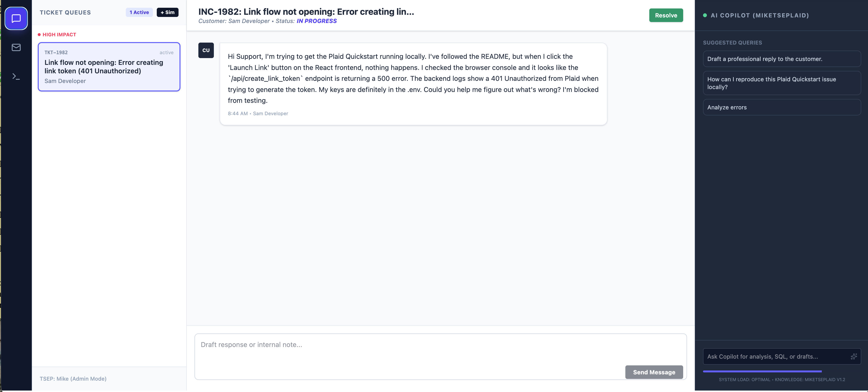Image resolution: width=868 pixels, height=392 pixels.
Task: Click the Send Message button
Action: tap(654, 372)
